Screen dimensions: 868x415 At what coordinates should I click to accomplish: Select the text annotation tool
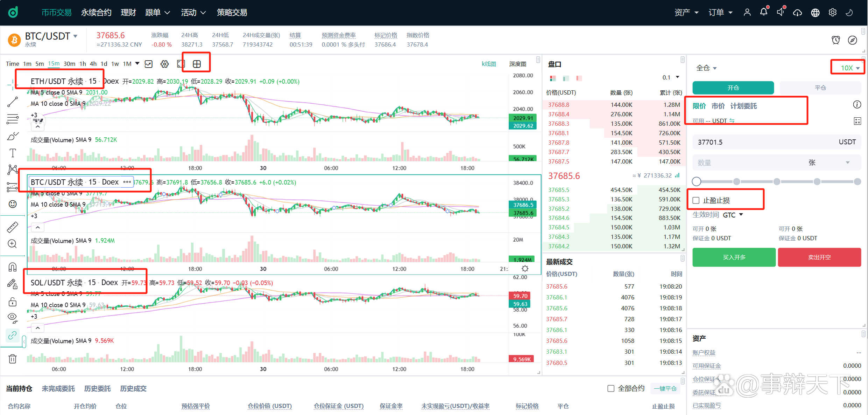click(x=13, y=153)
